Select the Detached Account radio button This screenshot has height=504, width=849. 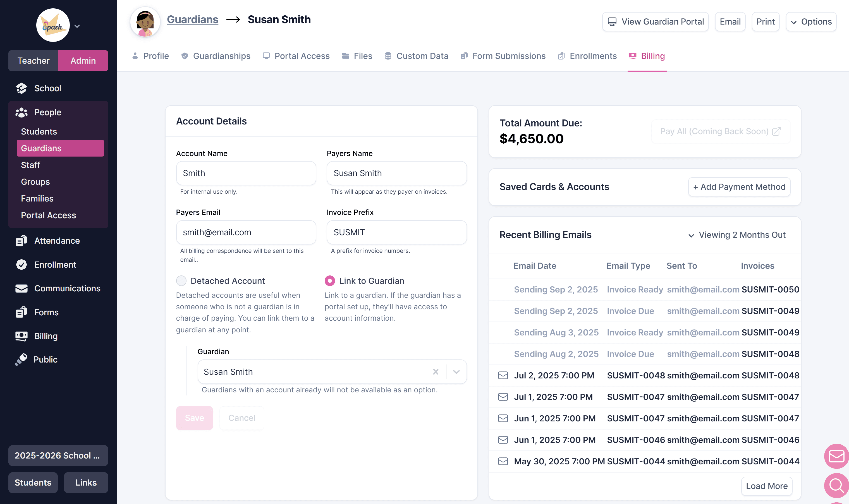(181, 281)
